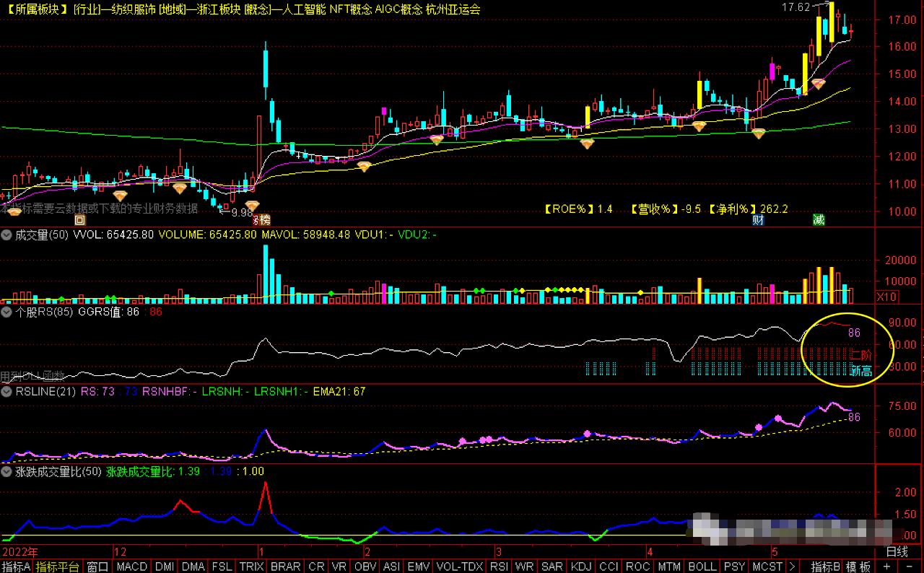Open the BOLL indicator tab
924x573 pixels.
coord(702,567)
